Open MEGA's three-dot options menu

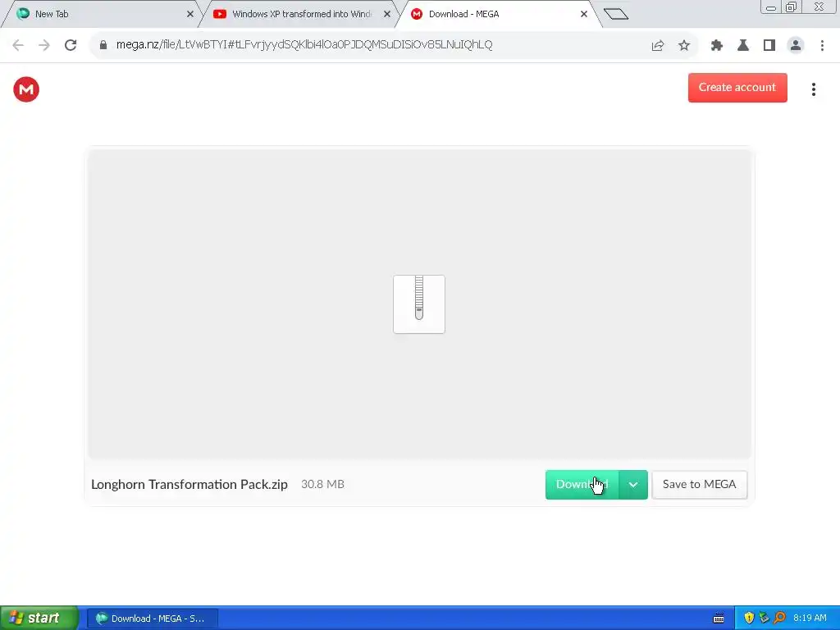click(813, 89)
